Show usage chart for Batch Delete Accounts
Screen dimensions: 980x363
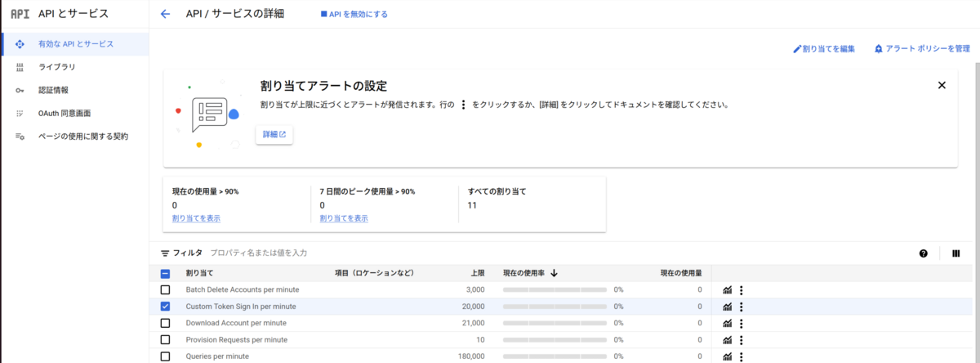727,290
